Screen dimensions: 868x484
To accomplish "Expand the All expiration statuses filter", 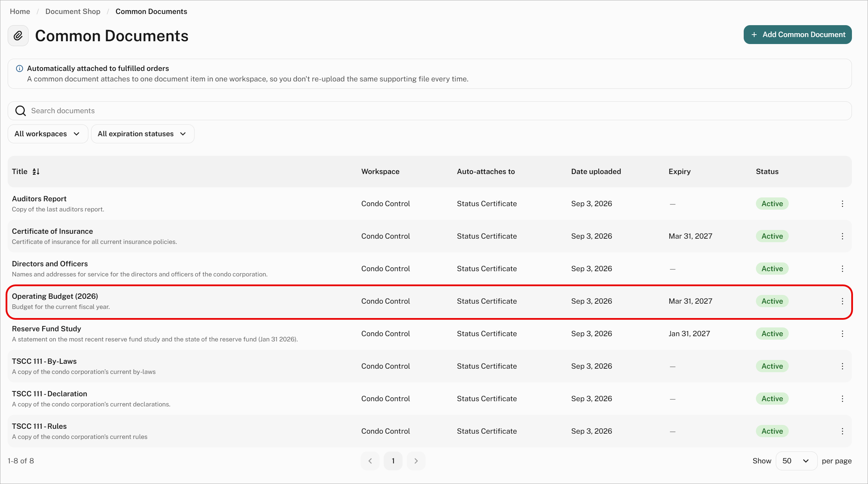I will pos(142,134).
